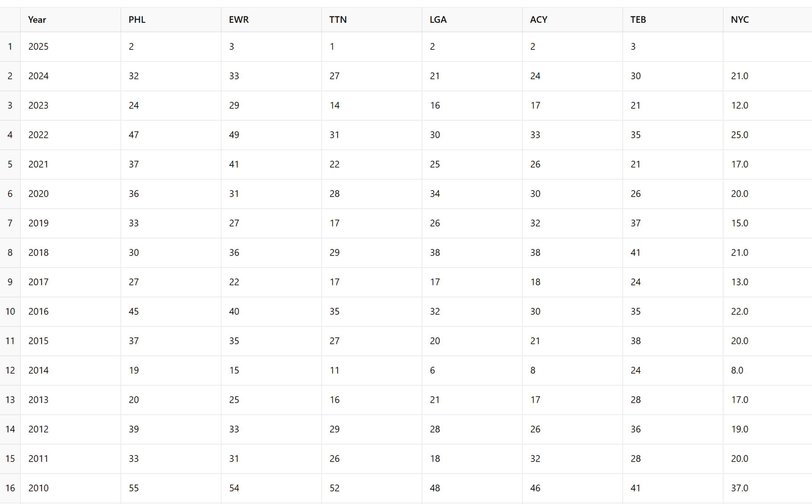812x504 pixels.
Task: Select row number 1
Action: pyautogui.click(x=10, y=46)
